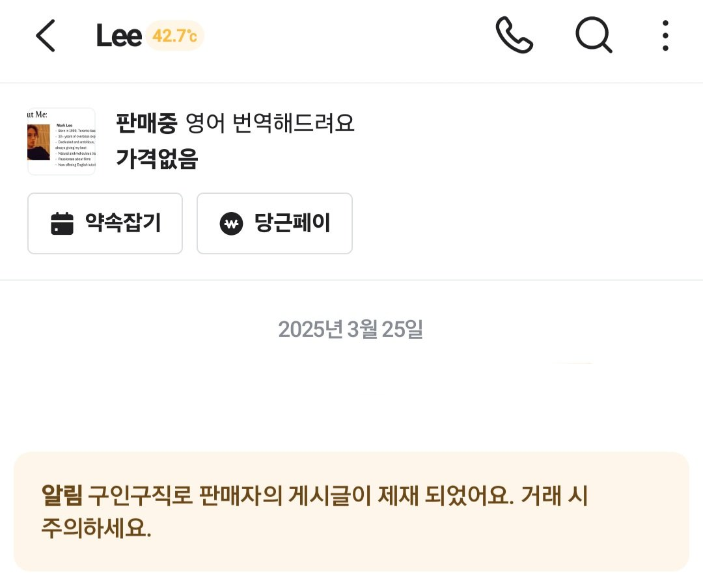Image resolution: width=703 pixels, height=588 pixels.
Task: Open Lee's profile from the name
Action: tap(118, 36)
